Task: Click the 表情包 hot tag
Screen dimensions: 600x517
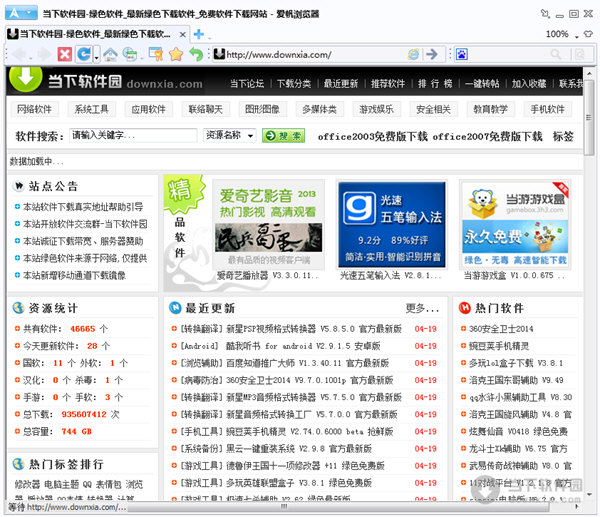Action: point(108,484)
